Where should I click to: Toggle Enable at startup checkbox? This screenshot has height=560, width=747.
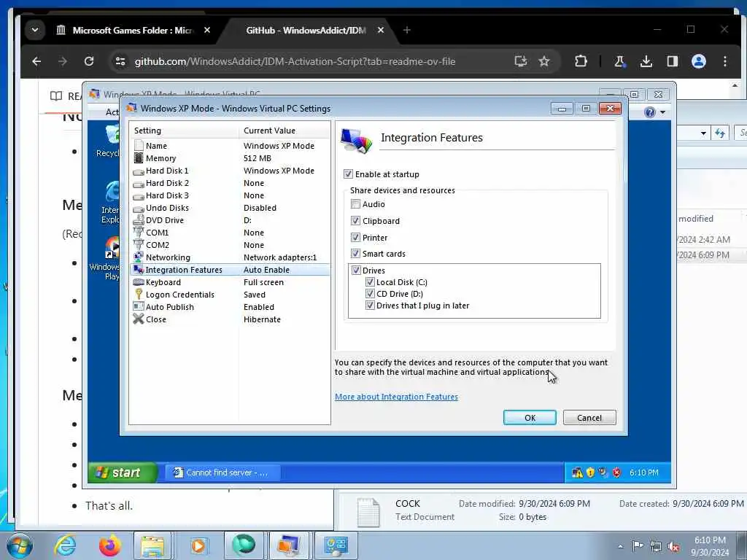[x=348, y=174]
